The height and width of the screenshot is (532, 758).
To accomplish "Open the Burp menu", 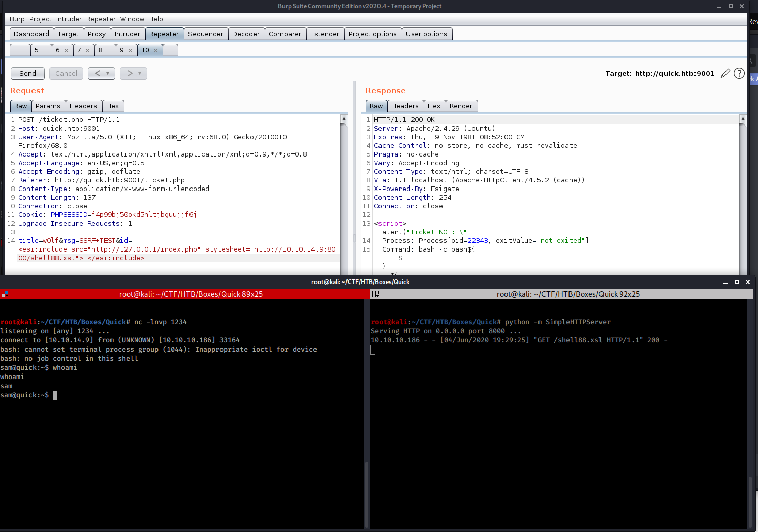I will click(x=17, y=19).
